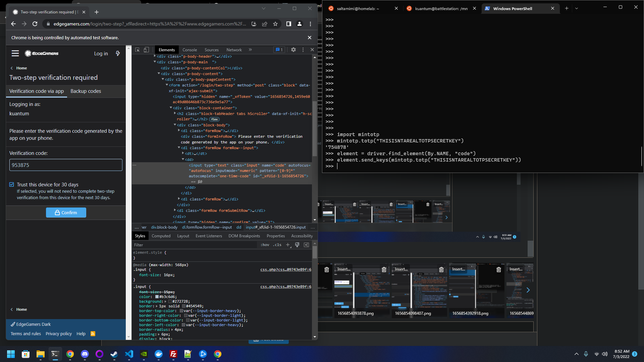Select the 1656854098407.png thumbnail
The height and width of the screenshot is (362, 644).
[419, 290]
